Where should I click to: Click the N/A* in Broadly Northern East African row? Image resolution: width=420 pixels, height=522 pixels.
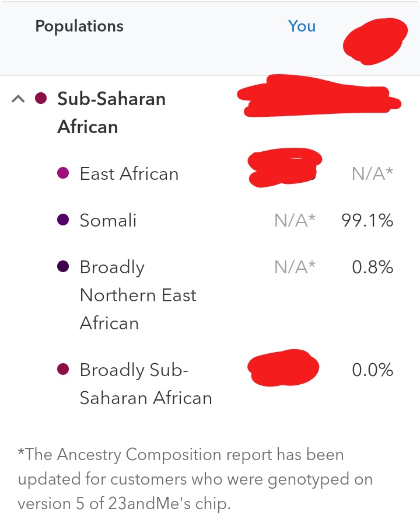pos(295,267)
